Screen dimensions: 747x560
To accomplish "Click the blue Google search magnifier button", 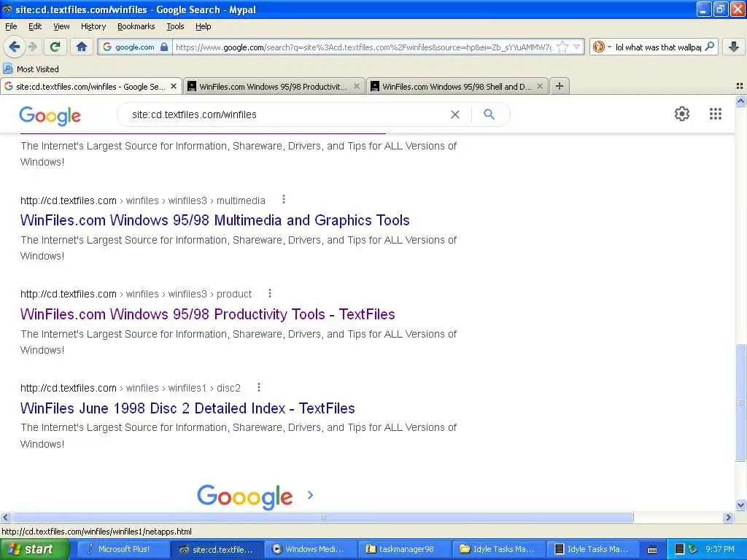I will [x=489, y=114].
